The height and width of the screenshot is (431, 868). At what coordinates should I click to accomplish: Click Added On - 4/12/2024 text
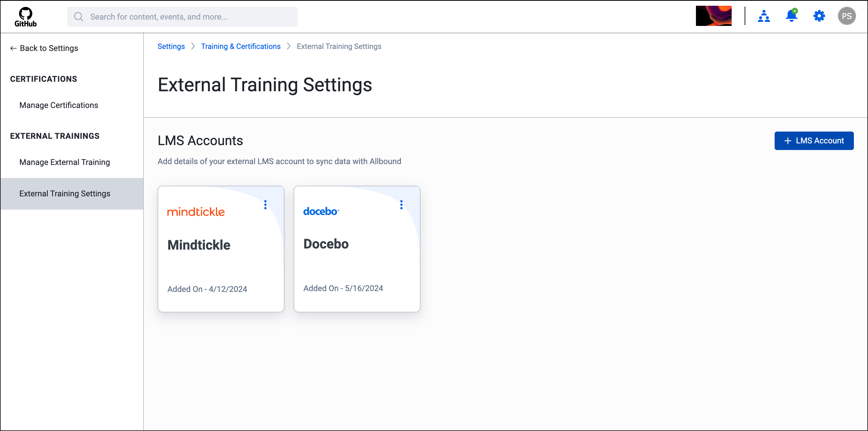207,289
